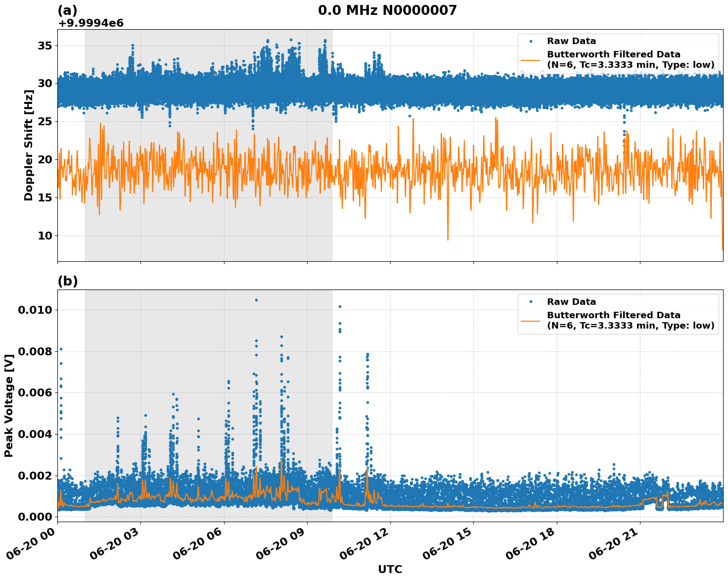Toggle the gray shaded highlight region in panel (a)

pos(208,148)
